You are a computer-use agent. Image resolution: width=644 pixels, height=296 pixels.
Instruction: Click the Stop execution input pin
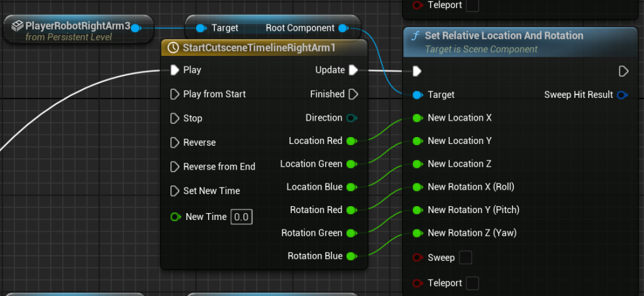174,118
